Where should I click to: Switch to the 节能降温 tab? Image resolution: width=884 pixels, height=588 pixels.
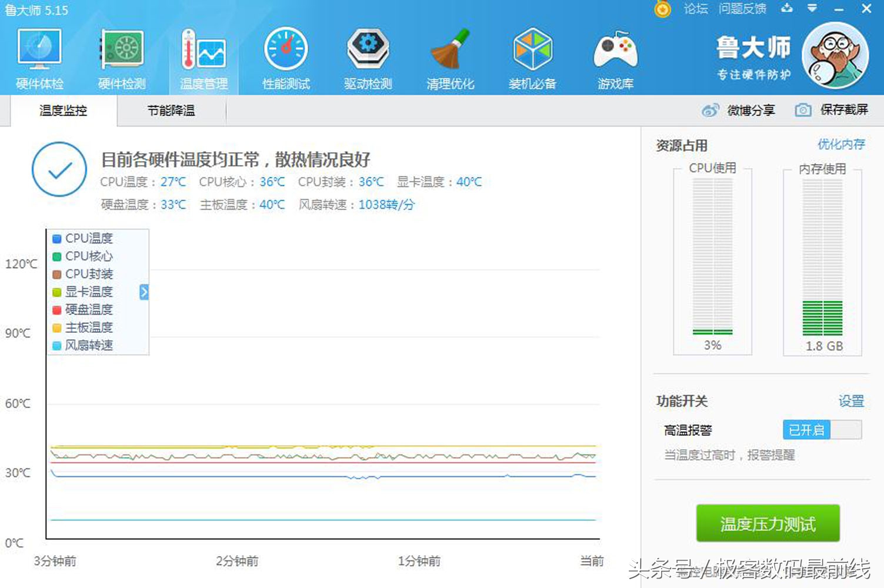pos(171,110)
